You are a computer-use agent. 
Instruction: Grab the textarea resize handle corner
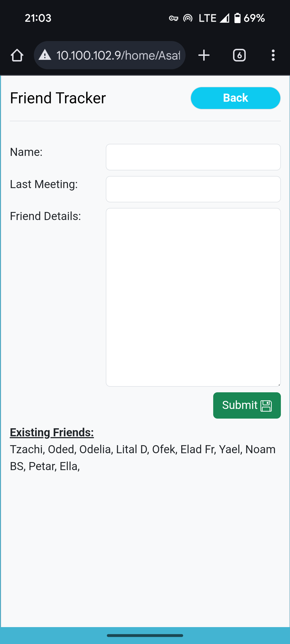[279, 385]
